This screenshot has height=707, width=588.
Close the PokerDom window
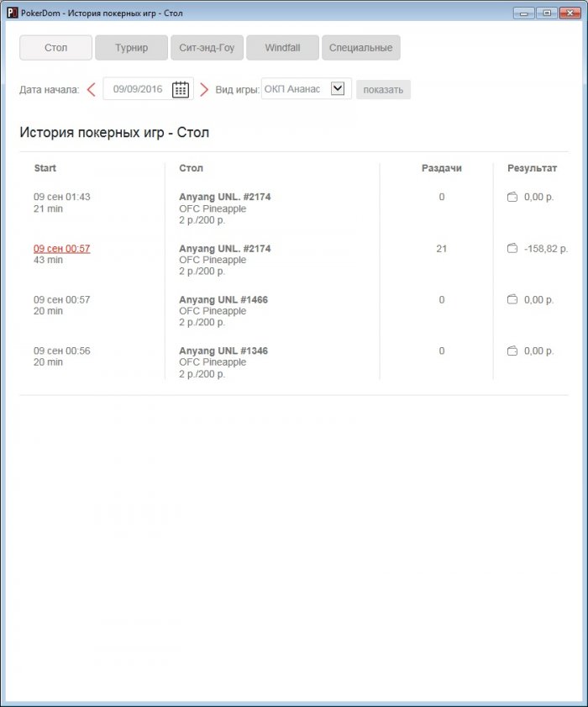click(570, 13)
